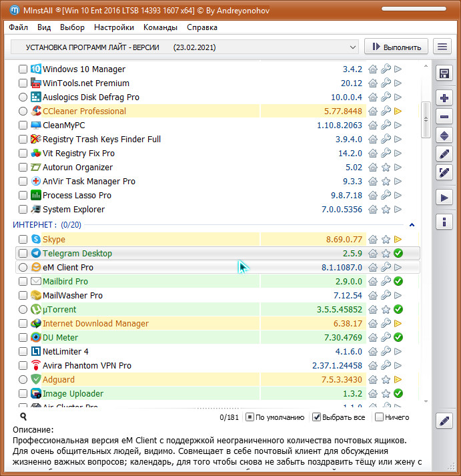The image size is (461, 476).
Task: Click the scrollbar down arrow
Action: click(426, 401)
